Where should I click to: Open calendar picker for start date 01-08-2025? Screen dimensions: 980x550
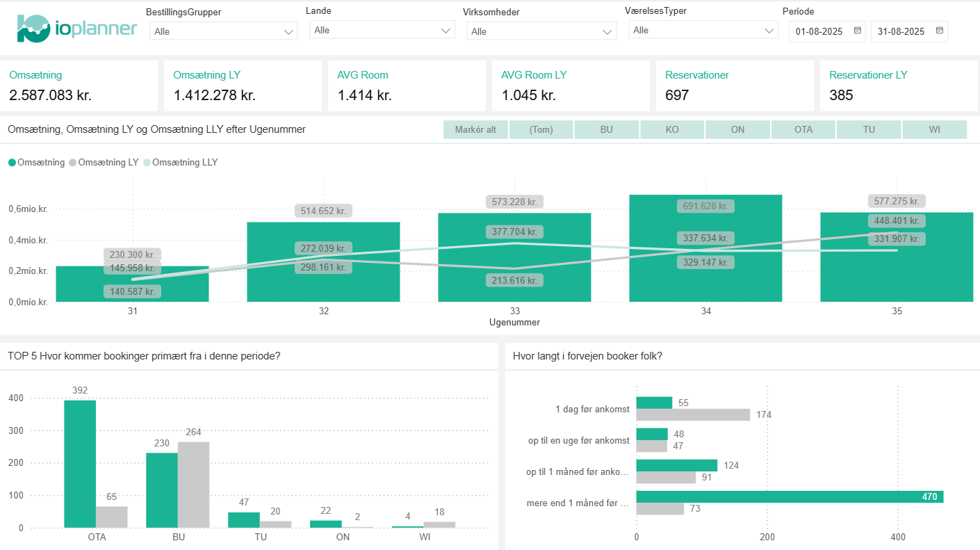pyautogui.click(x=857, y=31)
